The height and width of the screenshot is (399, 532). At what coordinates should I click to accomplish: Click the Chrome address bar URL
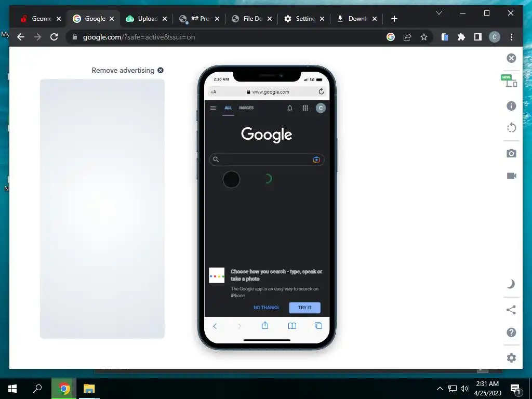pos(139,37)
